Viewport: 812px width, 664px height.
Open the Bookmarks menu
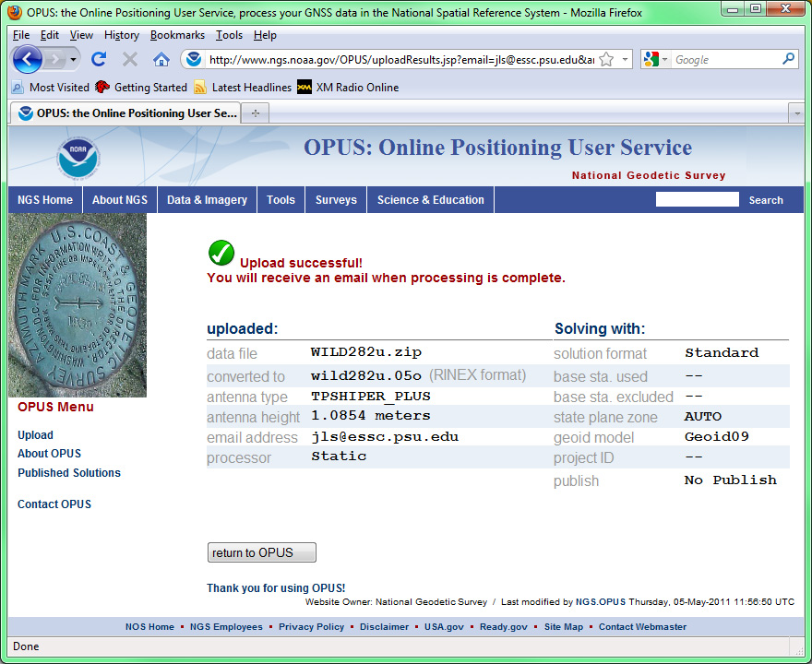(x=177, y=35)
